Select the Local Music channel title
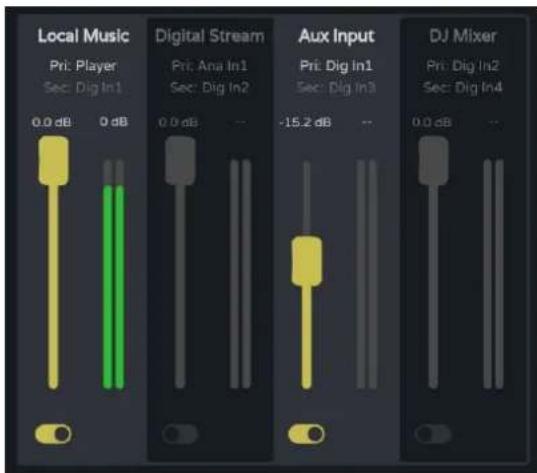This screenshot has height=473, width=537. click(83, 36)
